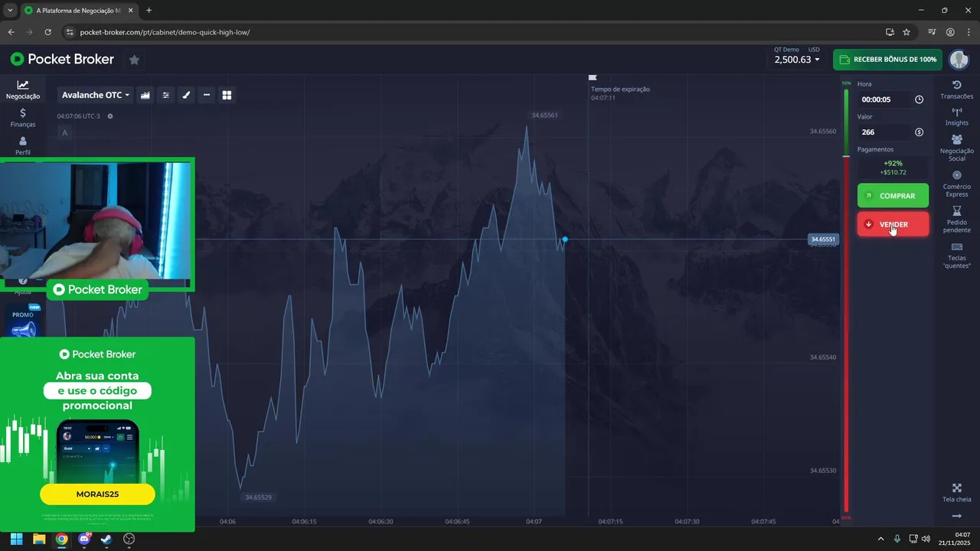Click the webcam overlay thumbnail
980x551 pixels.
coord(96,220)
